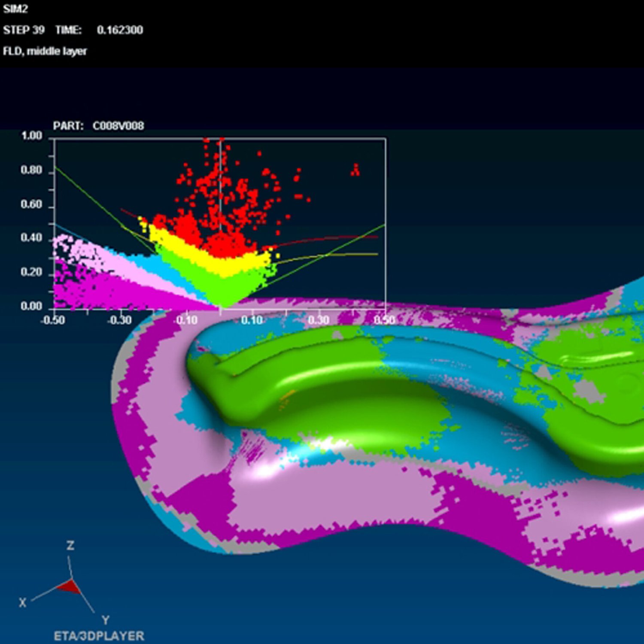Click the "0.40" vertical axis value
The height and width of the screenshot is (644, 644).
(x=32, y=238)
